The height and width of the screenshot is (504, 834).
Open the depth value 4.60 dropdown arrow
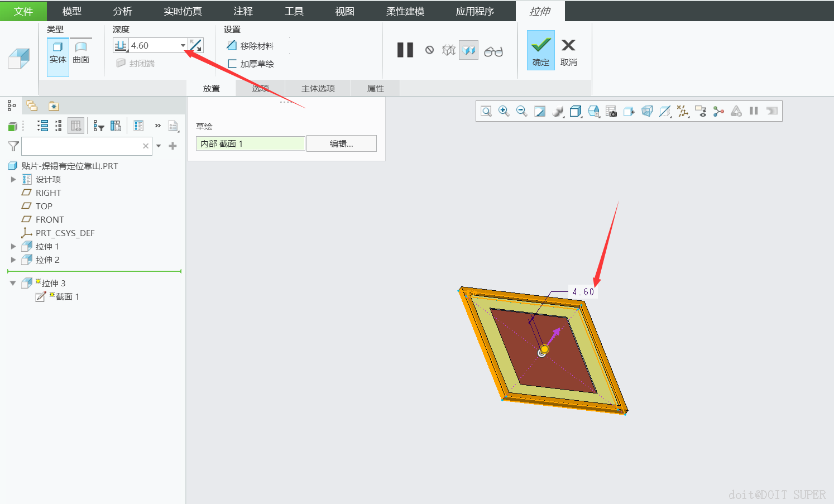[183, 46]
